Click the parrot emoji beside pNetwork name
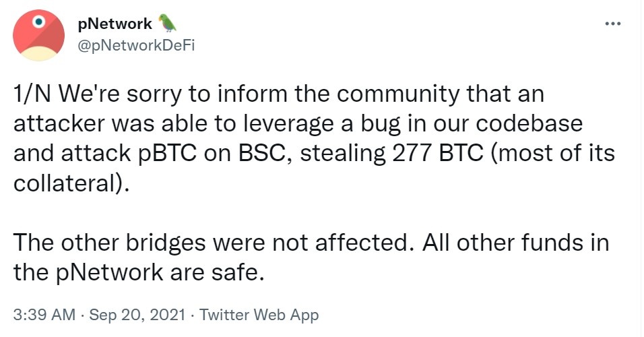Screen dimensions: 644x337 [x=166, y=24]
